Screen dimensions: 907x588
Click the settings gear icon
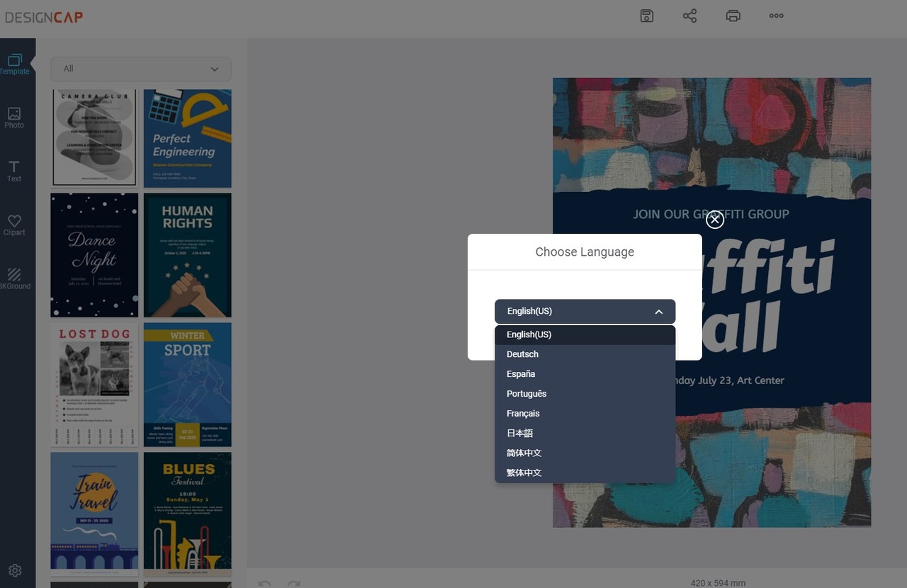click(x=15, y=570)
